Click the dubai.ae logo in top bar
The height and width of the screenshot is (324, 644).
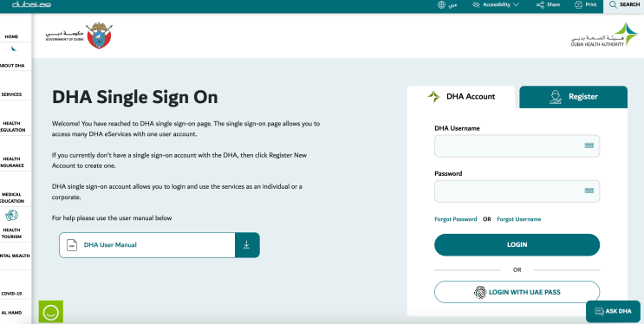pos(31,5)
